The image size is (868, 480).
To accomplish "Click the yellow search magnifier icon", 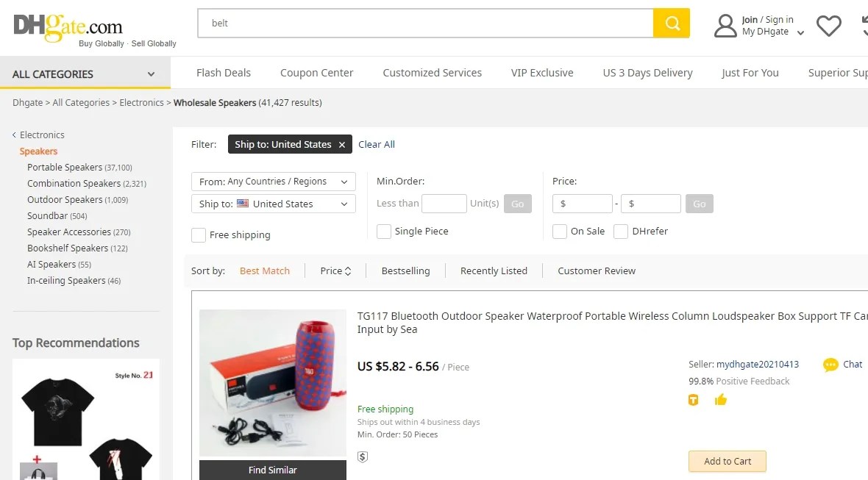I will (x=671, y=23).
